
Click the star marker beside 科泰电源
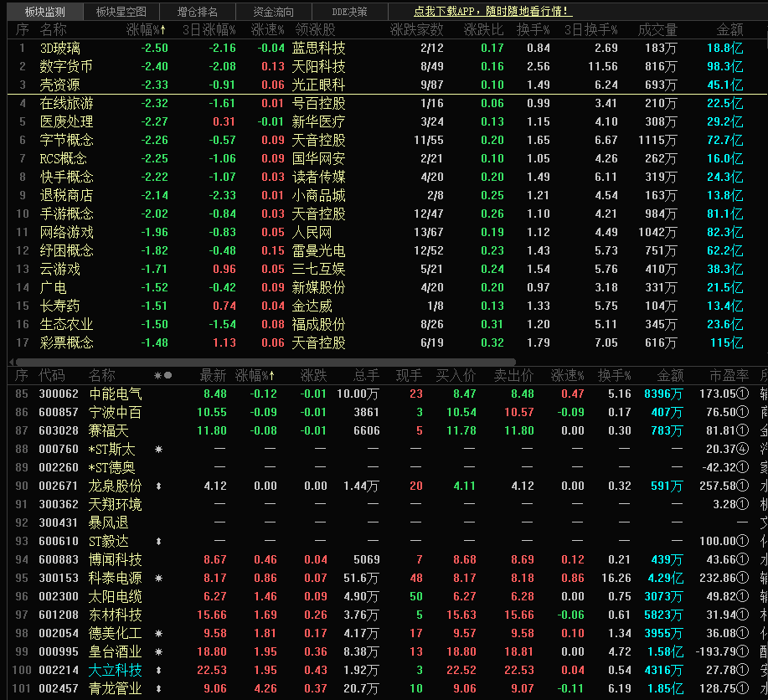[158, 579]
